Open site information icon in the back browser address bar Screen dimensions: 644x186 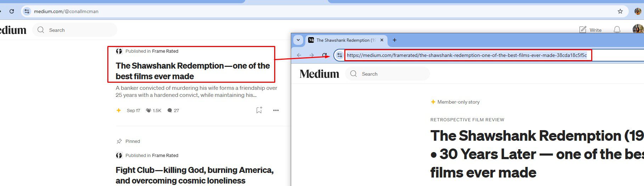[x=27, y=11]
